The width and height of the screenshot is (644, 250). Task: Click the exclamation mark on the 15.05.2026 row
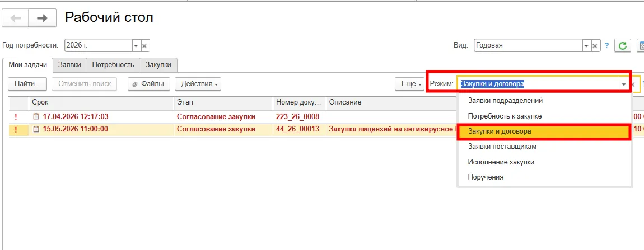pyautogui.click(x=16, y=130)
